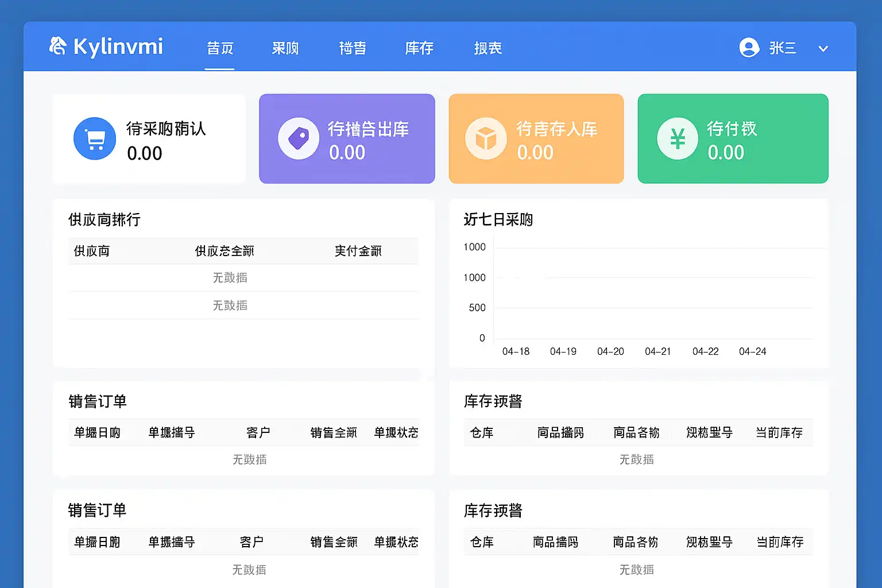Click the title text of the green card
The width and height of the screenshot is (882, 588).
[x=732, y=129]
